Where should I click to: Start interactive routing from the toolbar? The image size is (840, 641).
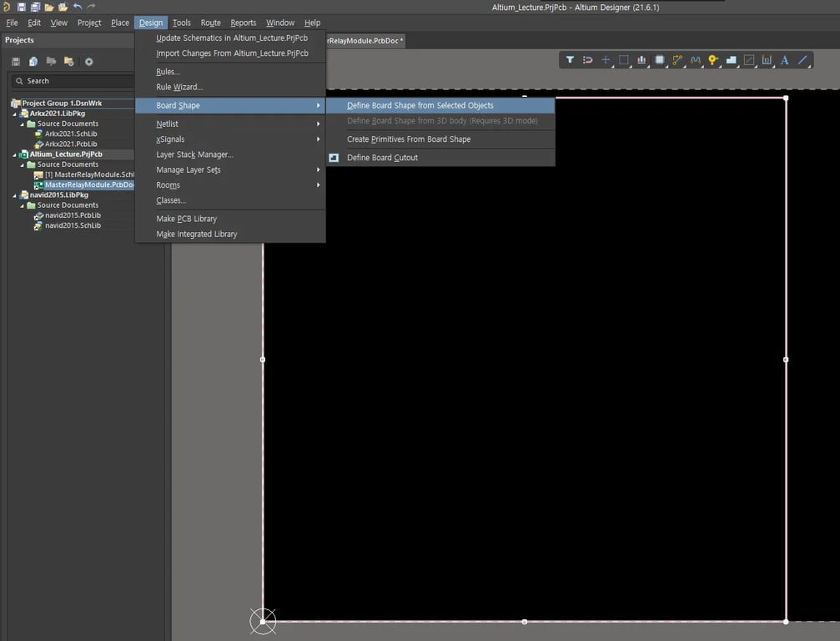pos(677,60)
